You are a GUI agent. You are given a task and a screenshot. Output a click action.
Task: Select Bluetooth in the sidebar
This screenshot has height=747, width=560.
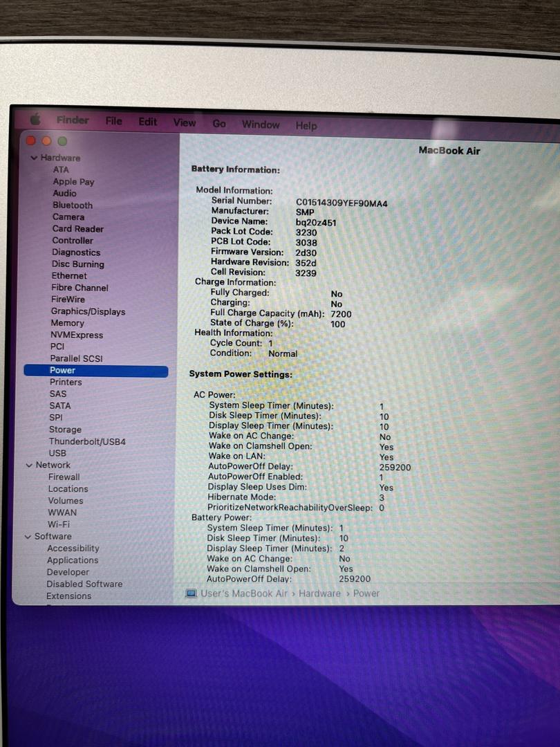(x=73, y=205)
